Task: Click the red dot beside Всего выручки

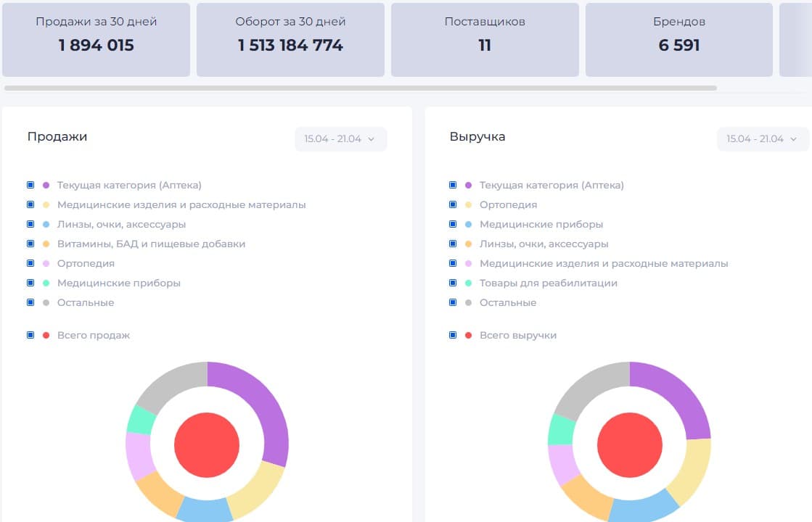Action: 468,335
